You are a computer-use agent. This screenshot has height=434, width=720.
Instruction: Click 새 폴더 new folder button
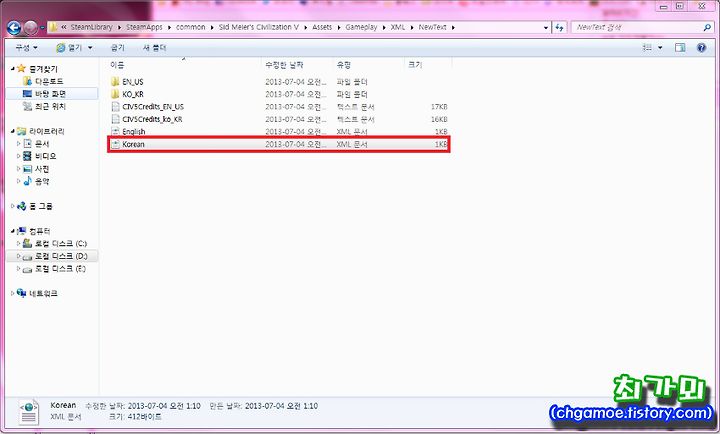point(154,48)
